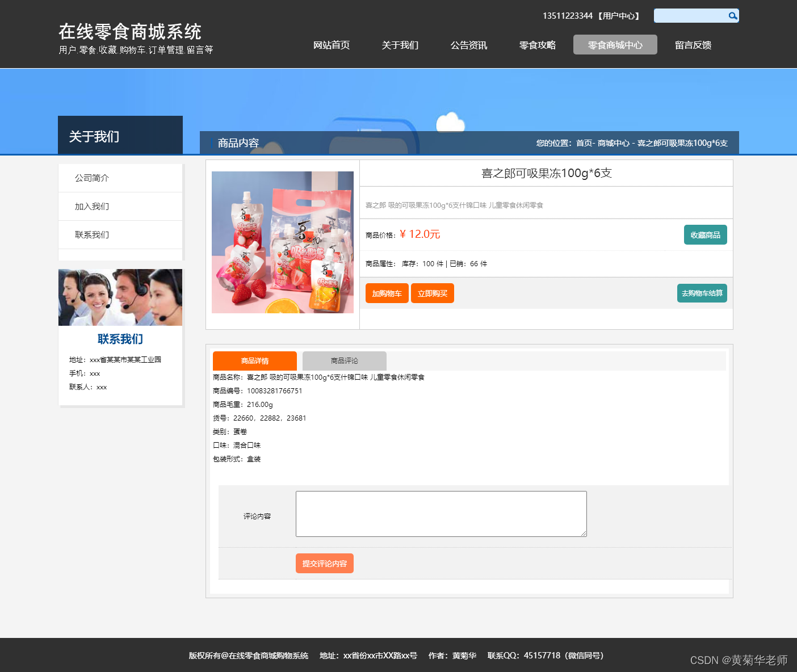Go to 网站首页 in navigation
The height and width of the screenshot is (672, 797).
(332, 45)
